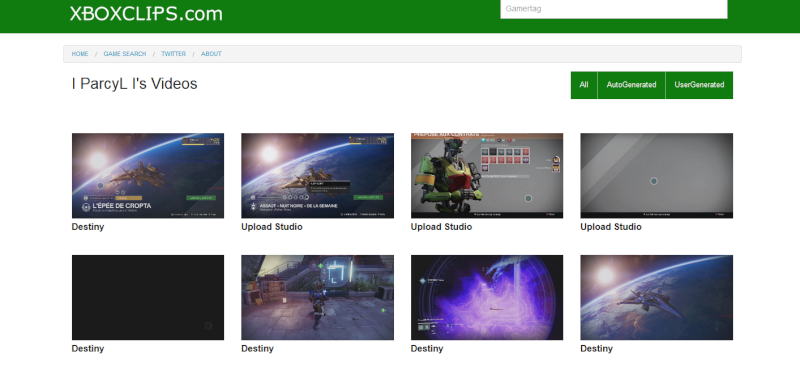
Task: Filter by AutoGenerated videos
Action: [632, 85]
